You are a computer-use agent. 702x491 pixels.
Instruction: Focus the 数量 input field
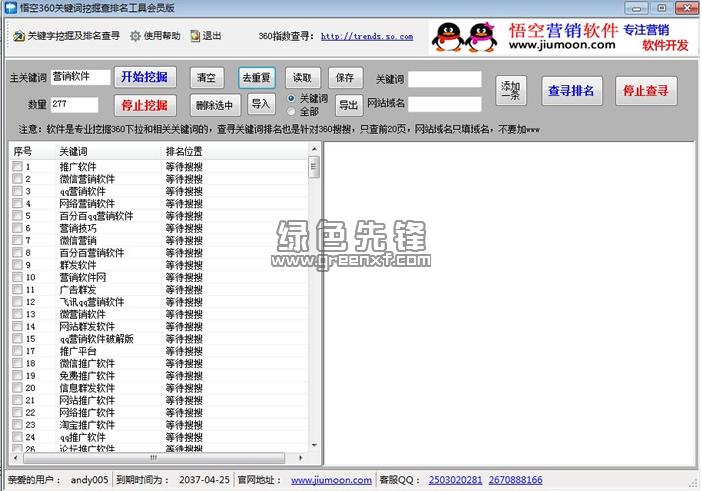point(74,105)
